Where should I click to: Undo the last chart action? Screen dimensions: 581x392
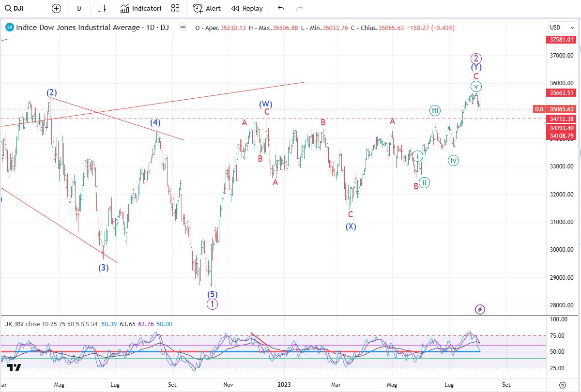(x=281, y=8)
